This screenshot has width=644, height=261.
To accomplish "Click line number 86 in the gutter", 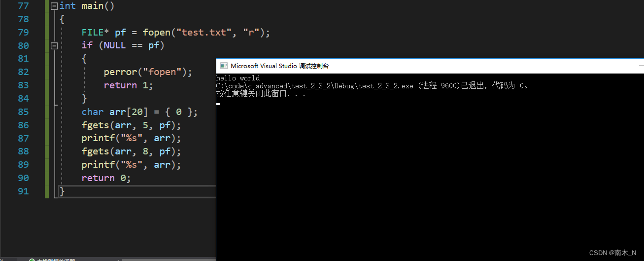I will click(x=23, y=125).
